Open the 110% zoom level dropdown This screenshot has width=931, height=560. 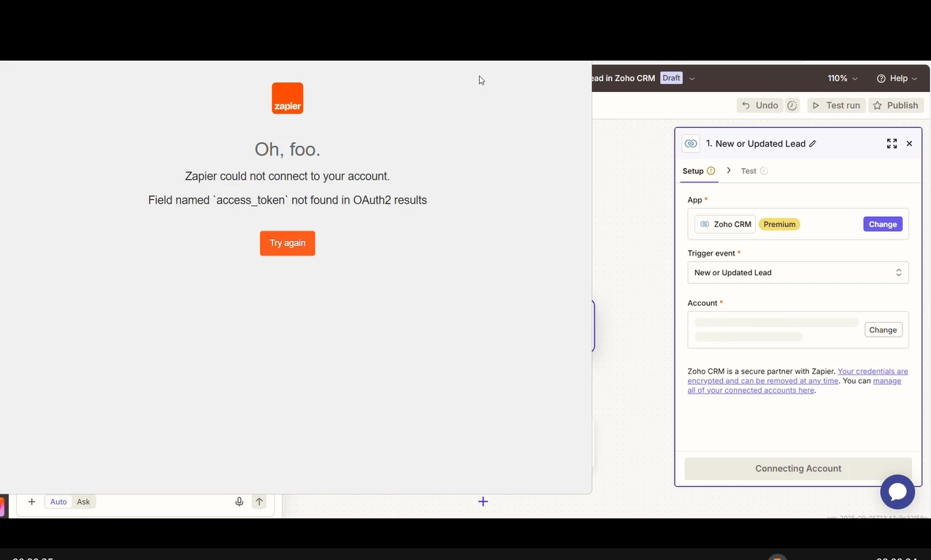[843, 78]
